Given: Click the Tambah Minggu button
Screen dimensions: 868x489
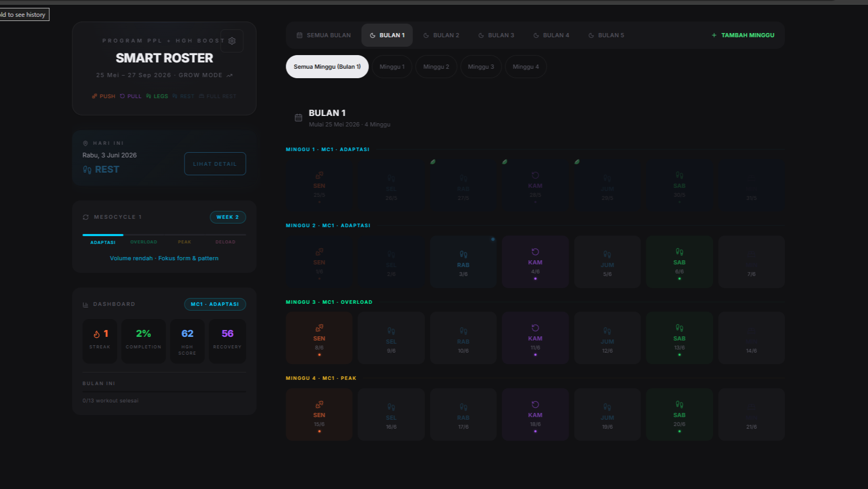Looking at the screenshot, I should (x=743, y=35).
